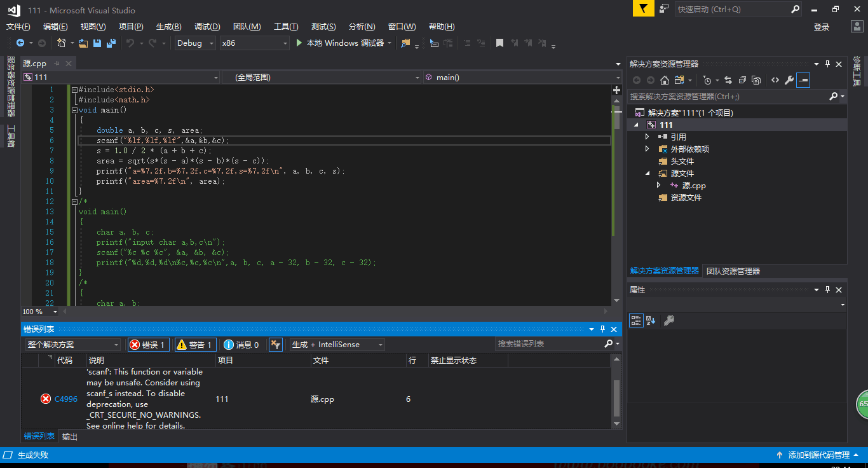Open the main() member dropdown
Image resolution: width=868 pixels, height=468 pixels.
point(522,77)
